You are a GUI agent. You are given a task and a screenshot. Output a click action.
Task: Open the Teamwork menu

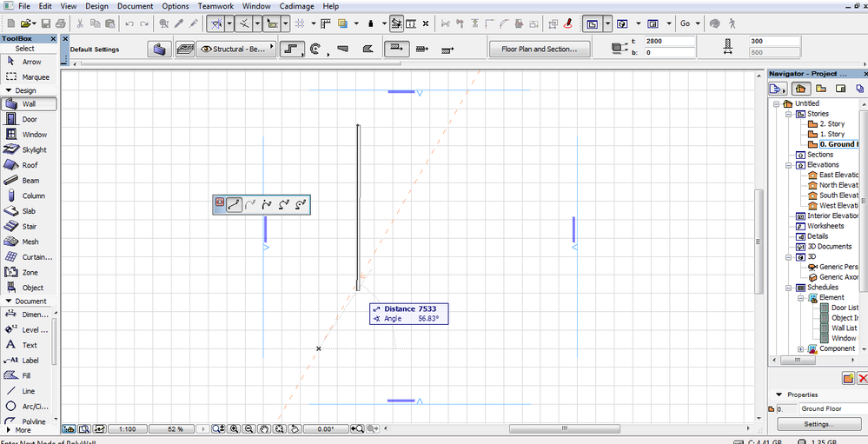pos(215,6)
